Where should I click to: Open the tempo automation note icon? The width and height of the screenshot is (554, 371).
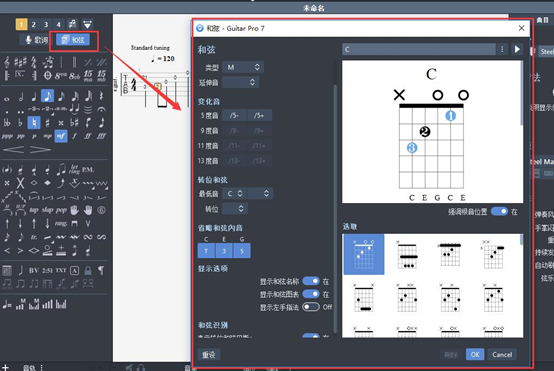coord(7,305)
